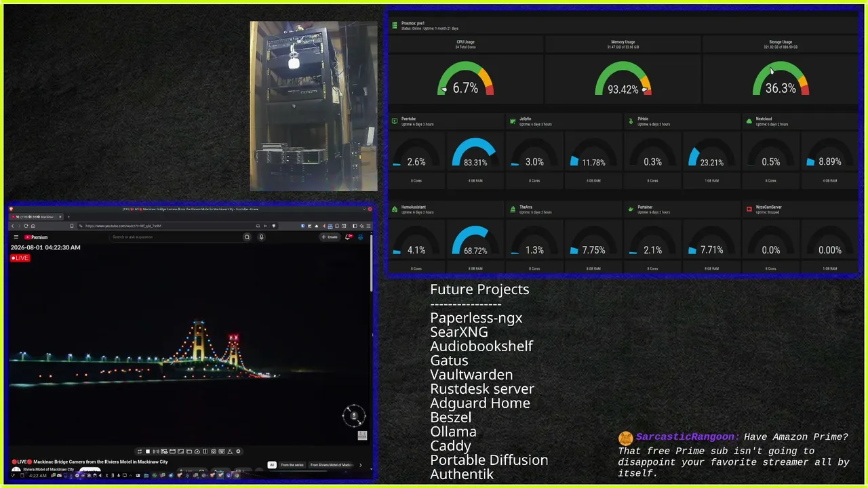Viewport: 868px width, 488px height.
Task: Click the voice search microphone icon
Action: pyautogui.click(x=261, y=237)
